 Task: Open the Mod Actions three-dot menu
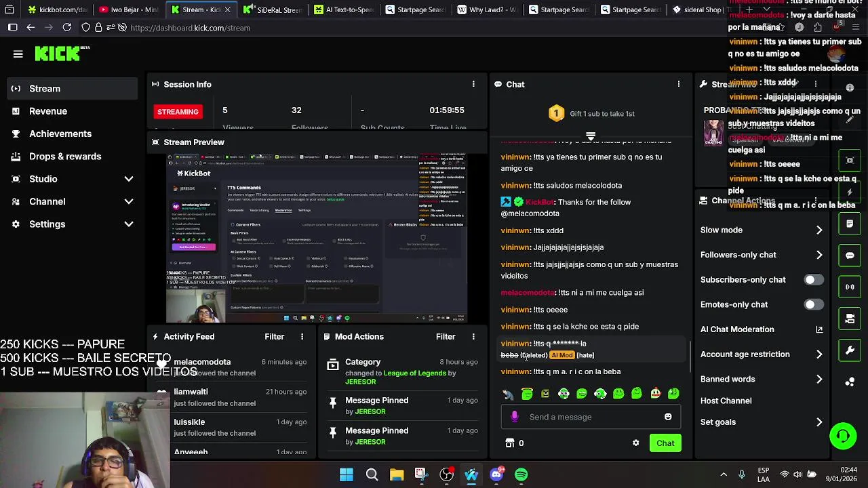pyautogui.click(x=473, y=337)
